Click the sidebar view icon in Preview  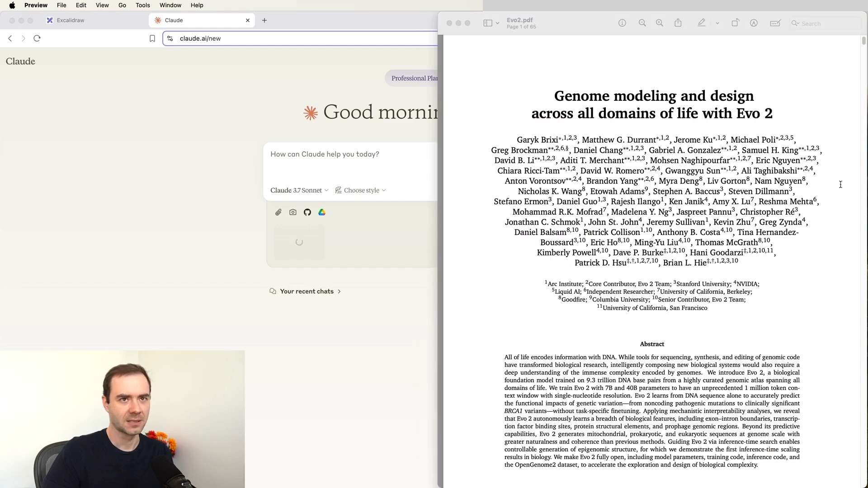488,23
